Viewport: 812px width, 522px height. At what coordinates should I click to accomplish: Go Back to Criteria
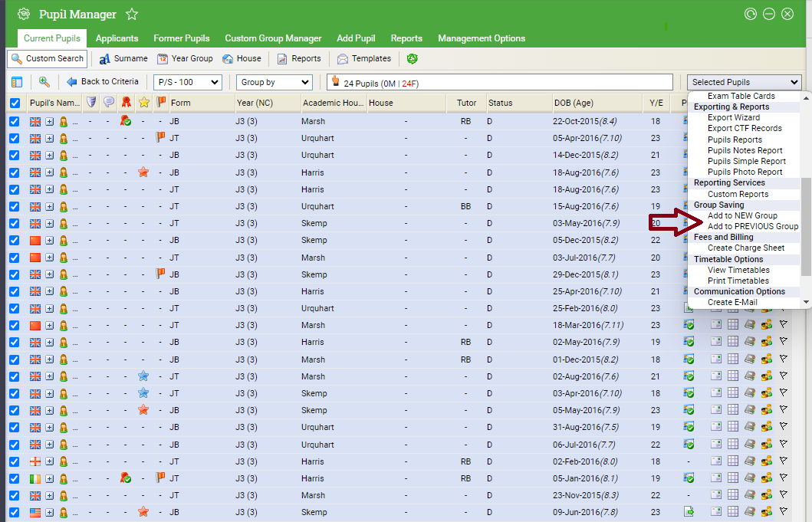point(103,82)
